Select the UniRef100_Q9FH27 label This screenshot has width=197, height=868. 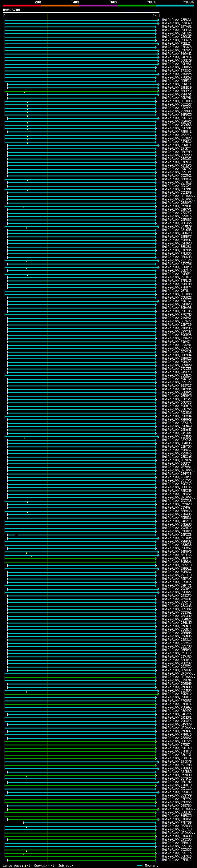(176, 592)
